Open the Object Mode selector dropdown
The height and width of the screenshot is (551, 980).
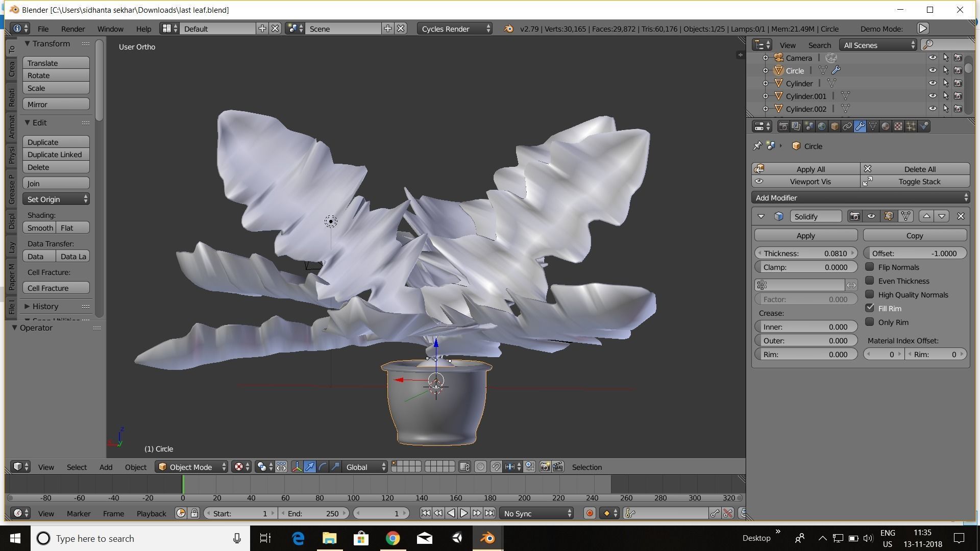coord(191,467)
